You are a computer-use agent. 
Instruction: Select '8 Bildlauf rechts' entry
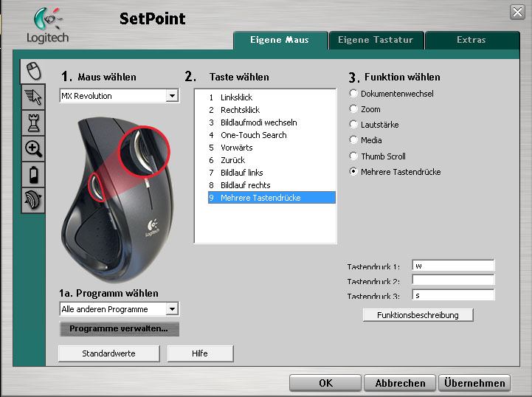click(x=272, y=185)
